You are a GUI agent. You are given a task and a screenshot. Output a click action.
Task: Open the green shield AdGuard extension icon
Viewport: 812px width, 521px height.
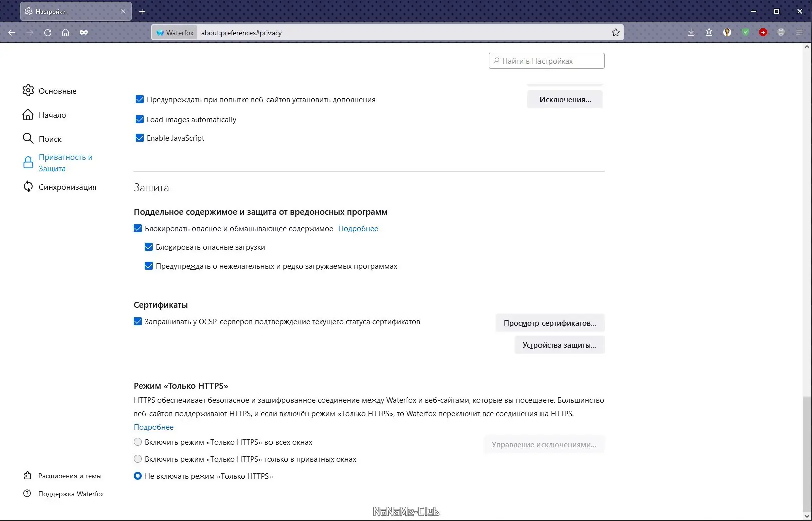tap(745, 32)
